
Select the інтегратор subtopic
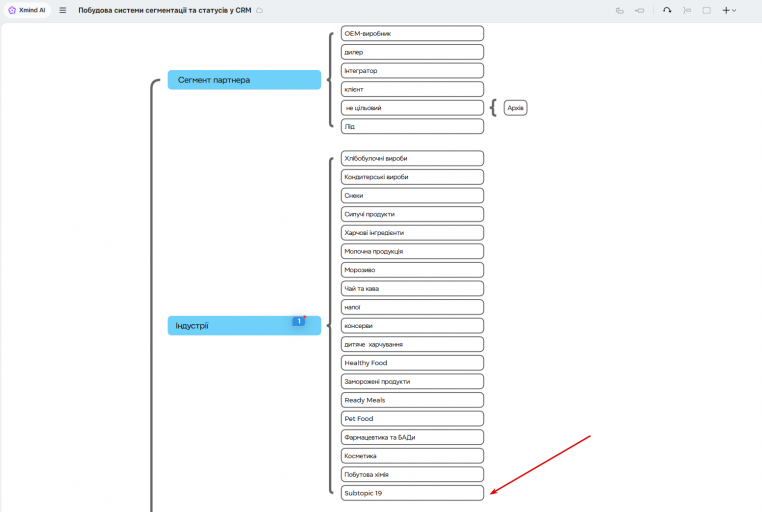(x=412, y=70)
